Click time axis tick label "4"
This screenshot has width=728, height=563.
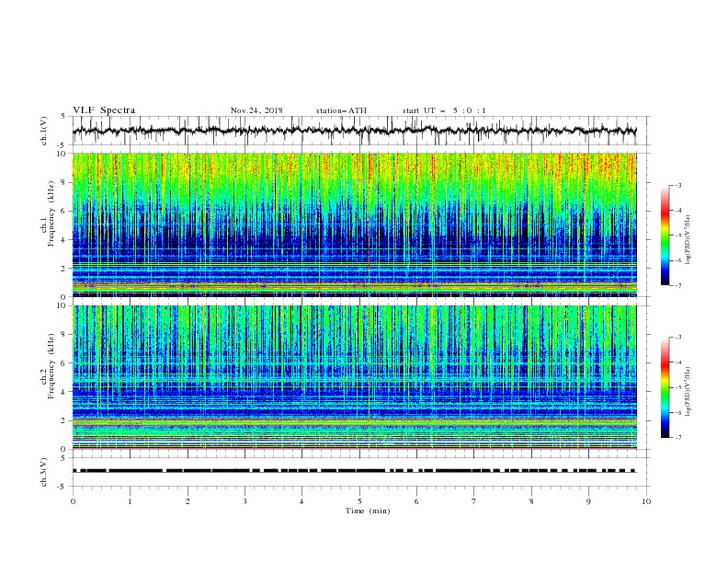click(x=301, y=501)
